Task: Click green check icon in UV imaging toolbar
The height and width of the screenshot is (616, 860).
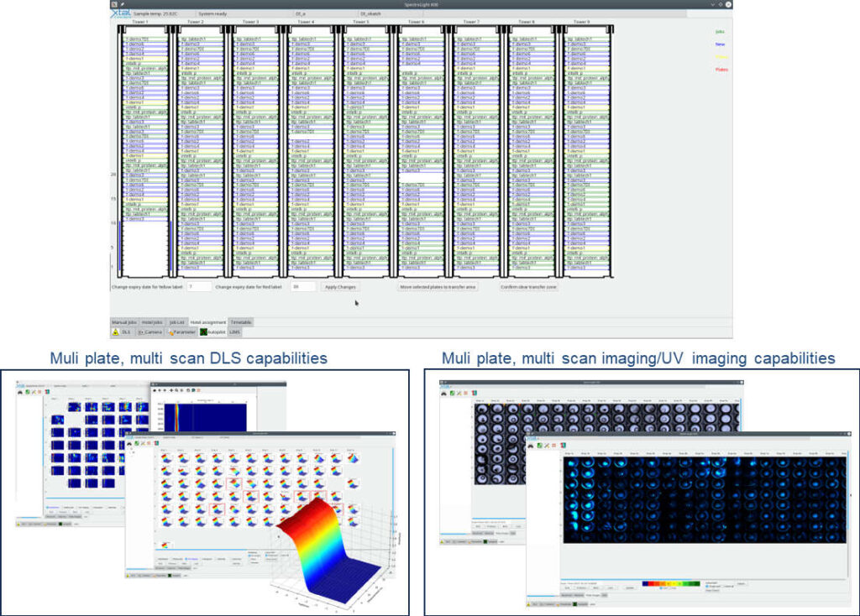Action: click(454, 391)
